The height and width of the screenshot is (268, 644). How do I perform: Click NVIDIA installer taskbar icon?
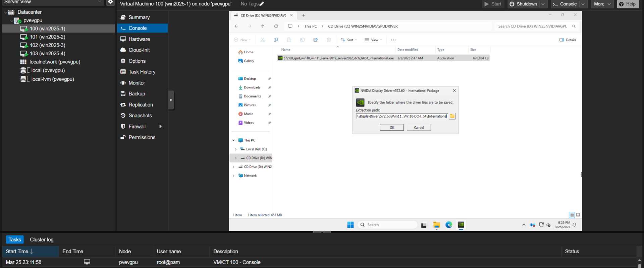tap(461, 225)
